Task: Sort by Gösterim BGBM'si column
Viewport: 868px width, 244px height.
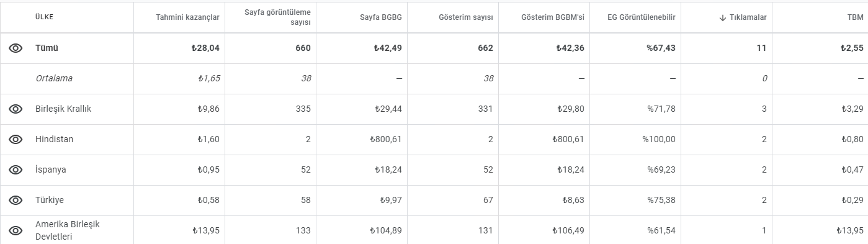Action: (553, 18)
